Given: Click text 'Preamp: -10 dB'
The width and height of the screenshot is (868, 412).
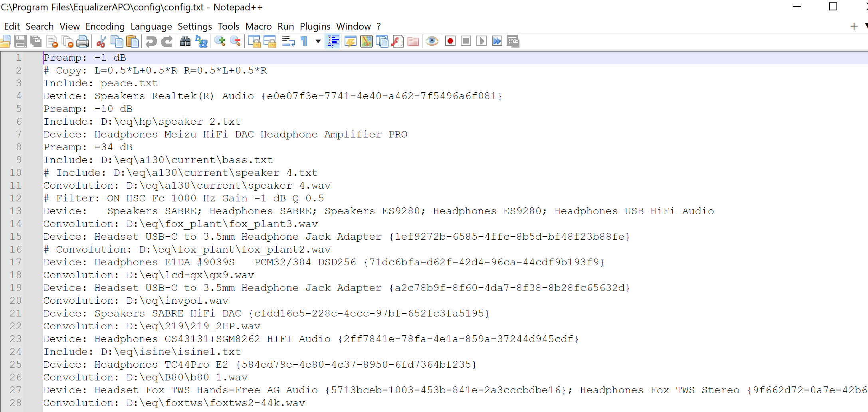Looking at the screenshot, I should coord(88,109).
